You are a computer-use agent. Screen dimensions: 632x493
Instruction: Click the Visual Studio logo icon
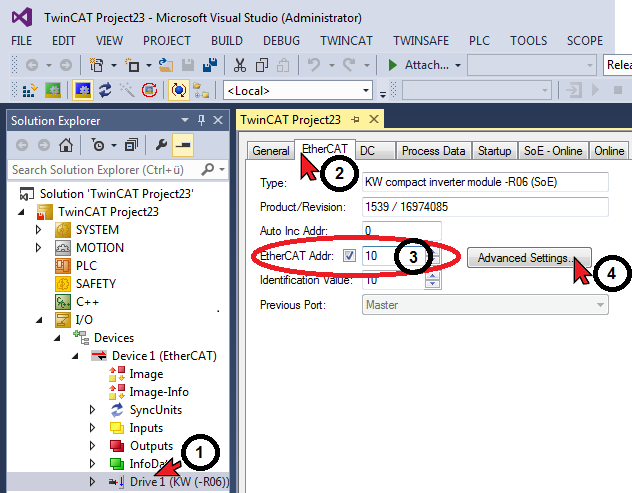coord(22,17)
